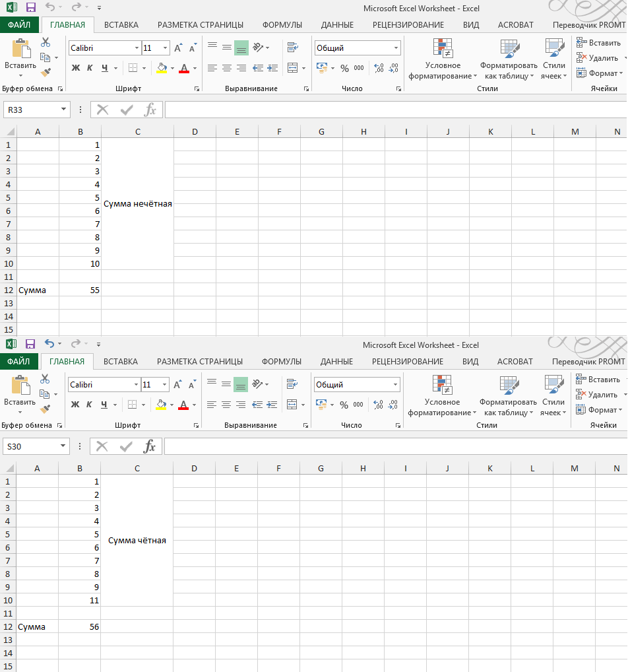The width and height of the screenshot is (628, 672).
Task: Click Вставить cells button in the S30 window
Action: click(598, 380)
